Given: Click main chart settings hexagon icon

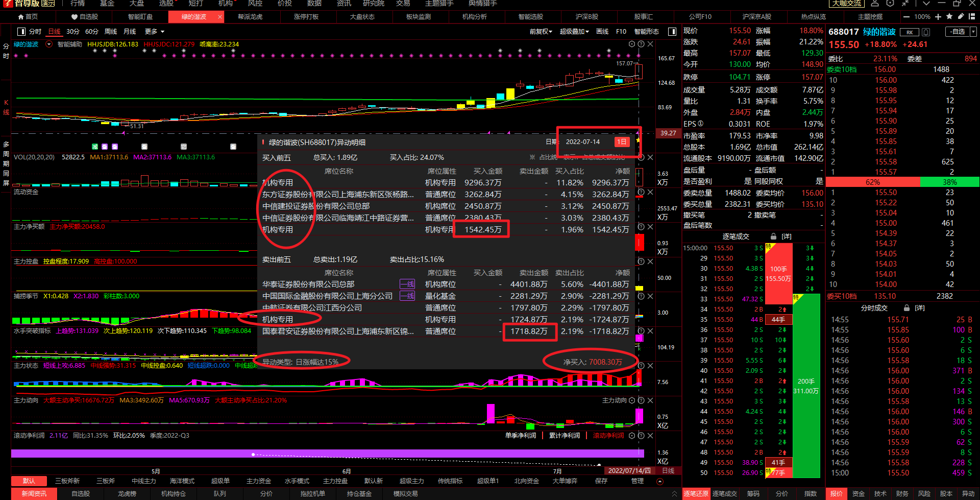Looking at the screenshot, I should click(632, 44).
